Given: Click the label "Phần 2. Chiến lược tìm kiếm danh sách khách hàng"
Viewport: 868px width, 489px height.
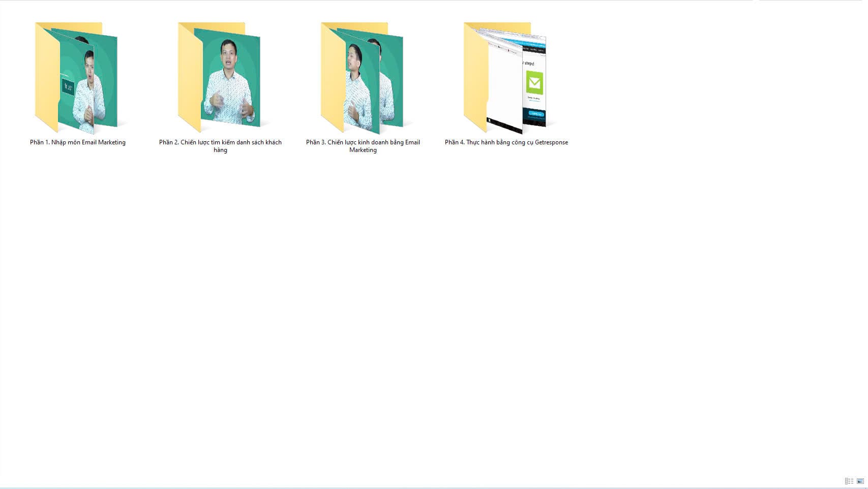Looking at the screenshot, I should pos(220,146).
